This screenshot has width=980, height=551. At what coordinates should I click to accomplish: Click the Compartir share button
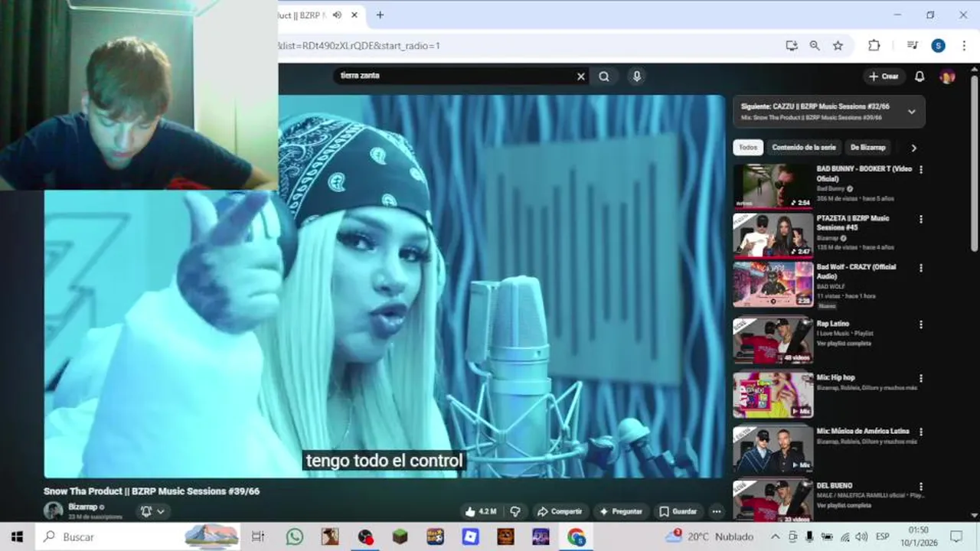pos(560,511)
